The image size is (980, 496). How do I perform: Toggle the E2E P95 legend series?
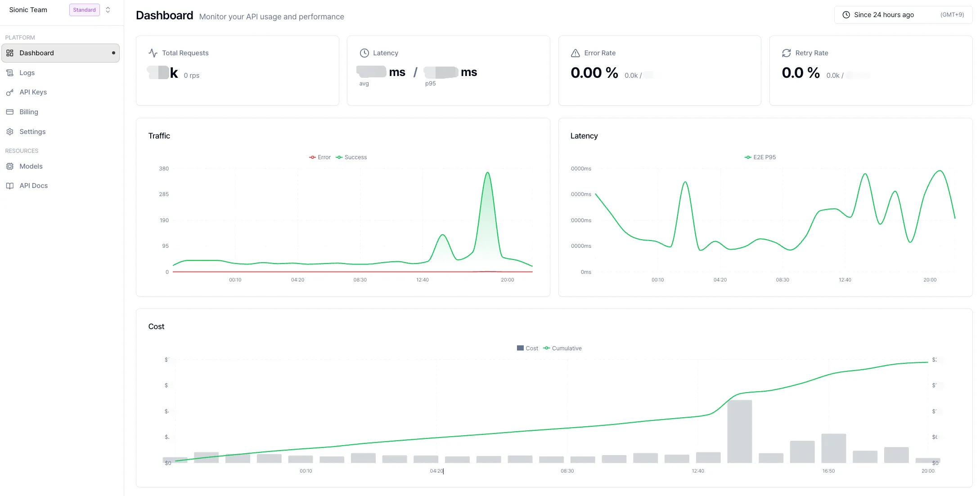tap(760, 157)
